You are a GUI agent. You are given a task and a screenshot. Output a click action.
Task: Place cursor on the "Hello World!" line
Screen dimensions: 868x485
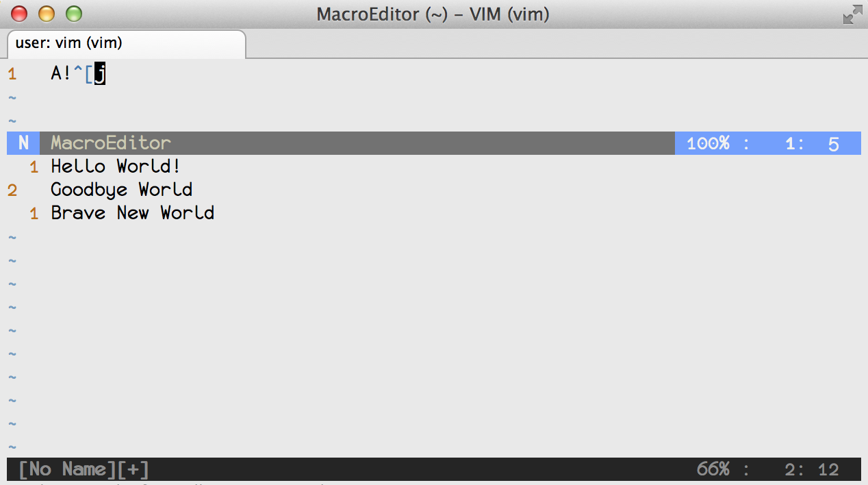click(115, 166)
